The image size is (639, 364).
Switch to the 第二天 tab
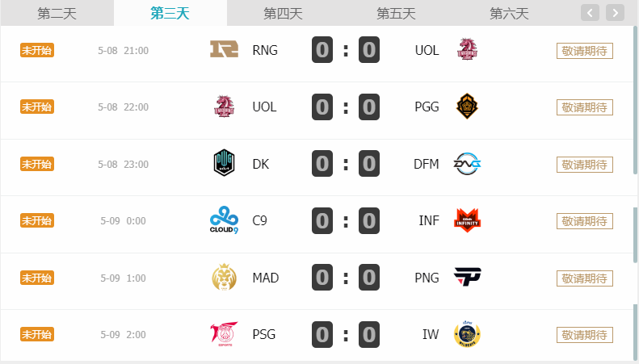click(57, 13)
